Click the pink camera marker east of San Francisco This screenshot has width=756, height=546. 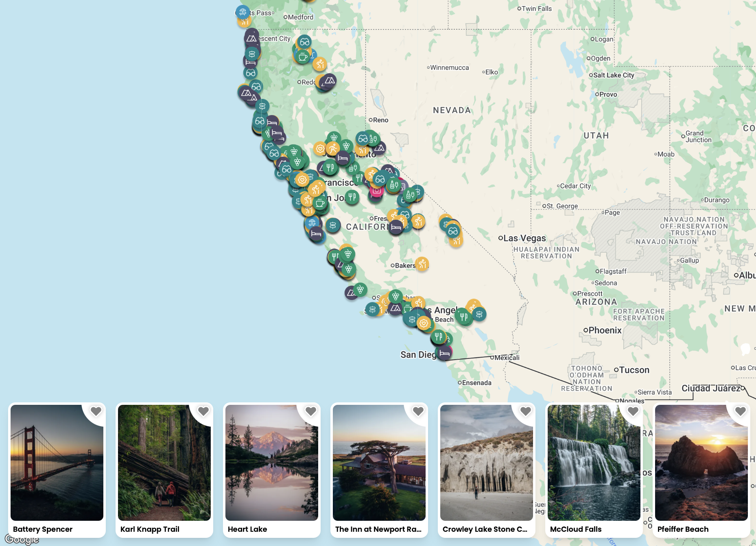click(x=376, y=190)
